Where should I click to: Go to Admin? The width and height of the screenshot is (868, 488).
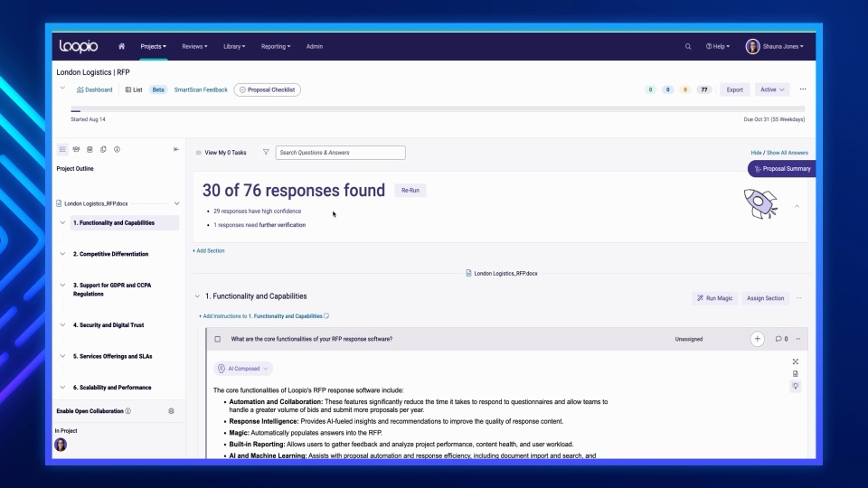[x=315, y=46]
